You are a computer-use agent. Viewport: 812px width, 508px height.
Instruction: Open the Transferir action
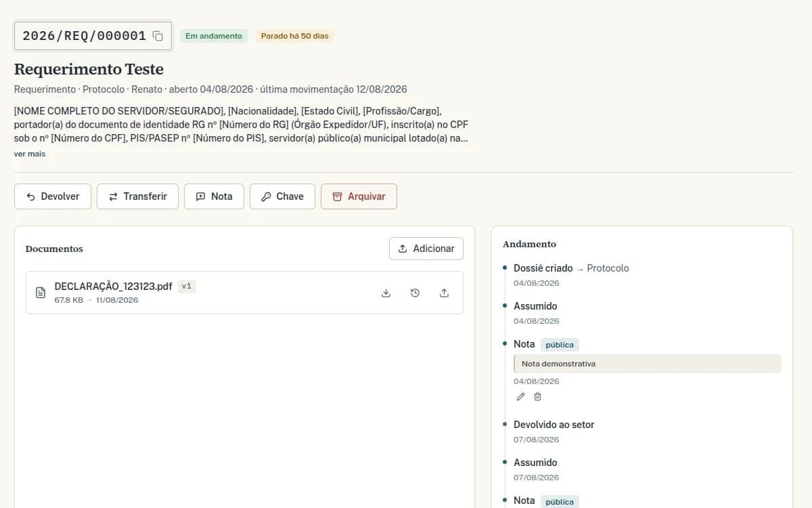(x=137, y=196)
